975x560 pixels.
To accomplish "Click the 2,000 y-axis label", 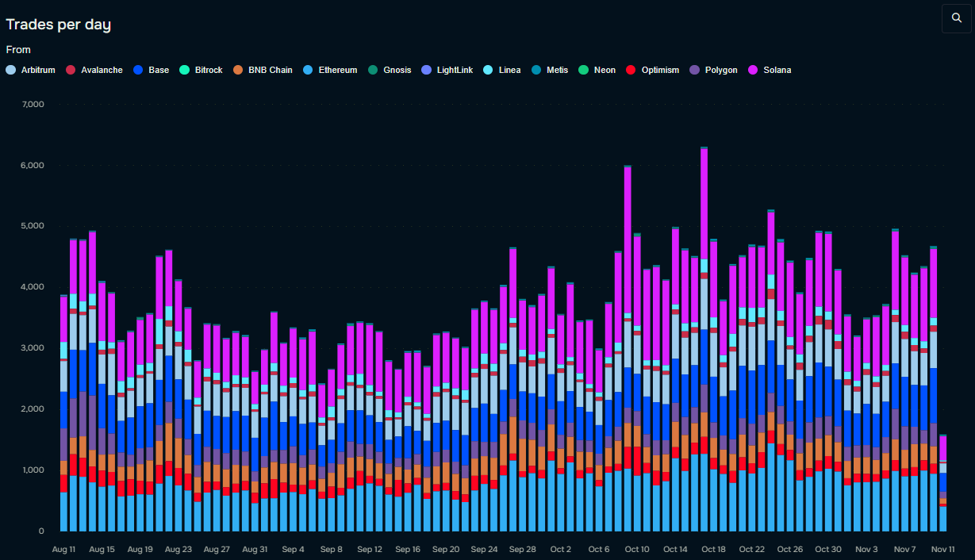I will coord(33,409).
